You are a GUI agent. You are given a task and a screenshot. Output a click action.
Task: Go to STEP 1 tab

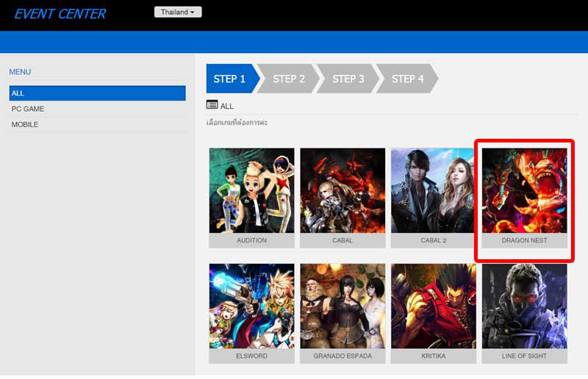(x=232, y=79)
